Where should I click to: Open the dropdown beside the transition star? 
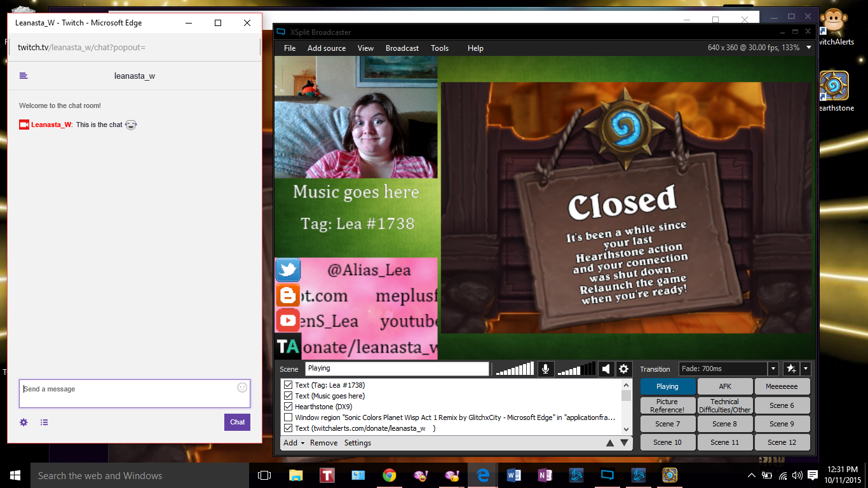pyautogui.click(x=804, y=369)
